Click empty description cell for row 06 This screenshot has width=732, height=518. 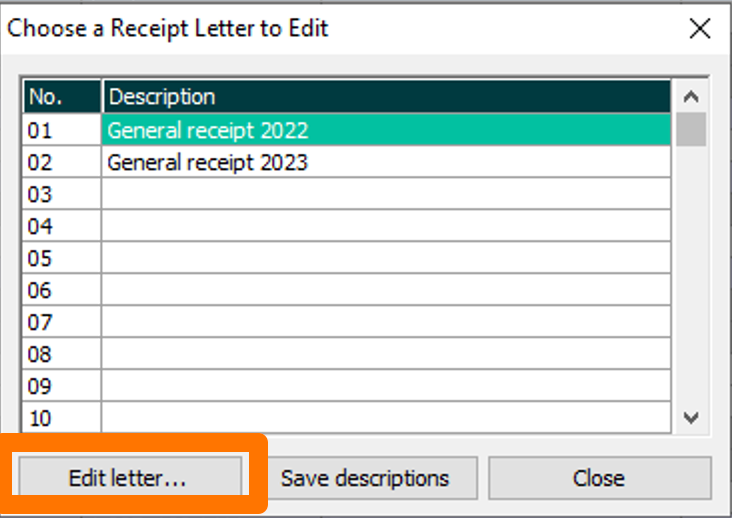387,290
